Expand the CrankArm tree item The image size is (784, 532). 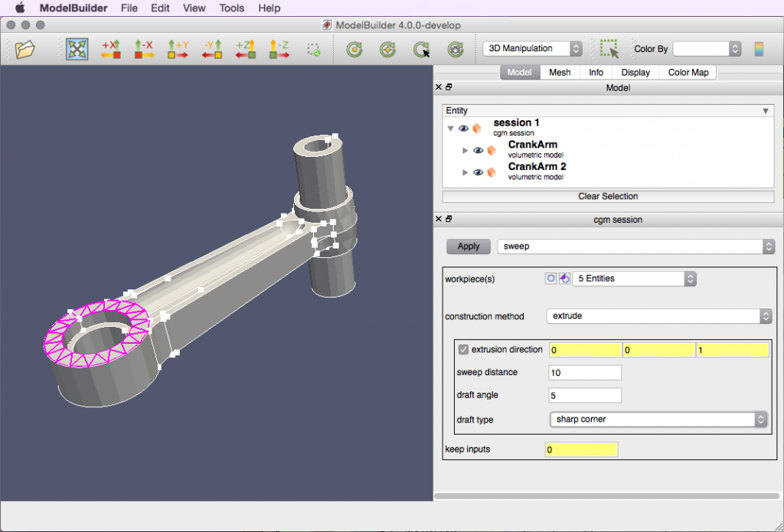[465, 151]
